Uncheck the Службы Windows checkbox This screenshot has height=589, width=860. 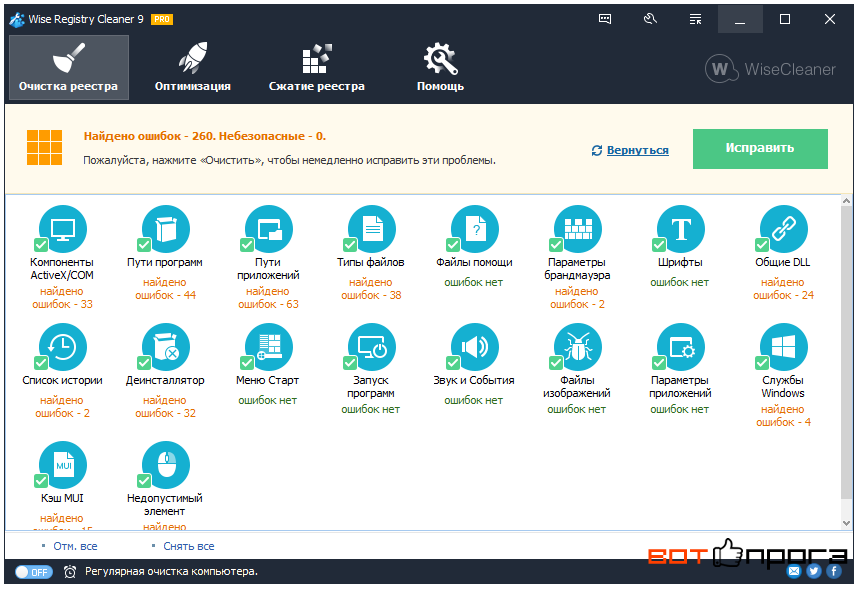762,363
